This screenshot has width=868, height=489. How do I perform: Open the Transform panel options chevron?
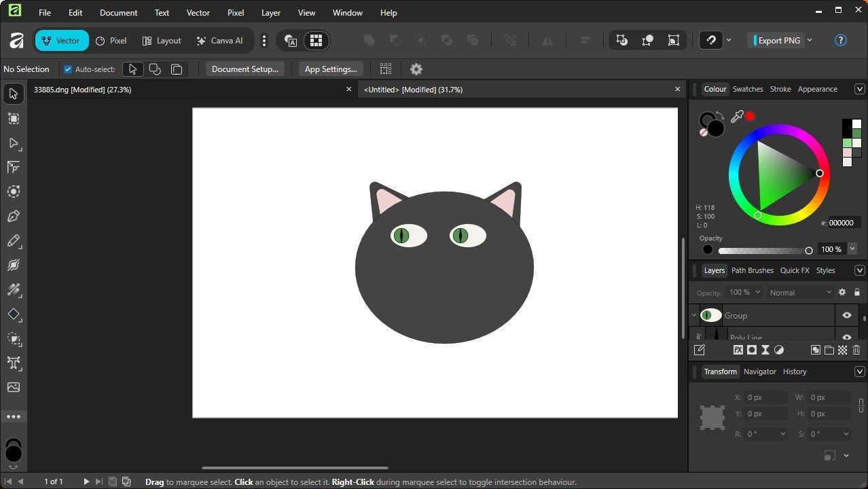[x=859, y=372]
